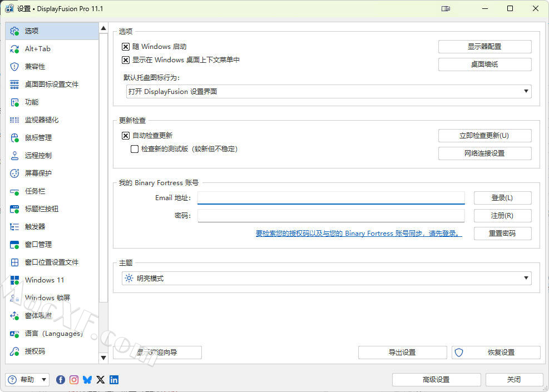Uncheck 随 Windows 启动 checkbox

126,47
